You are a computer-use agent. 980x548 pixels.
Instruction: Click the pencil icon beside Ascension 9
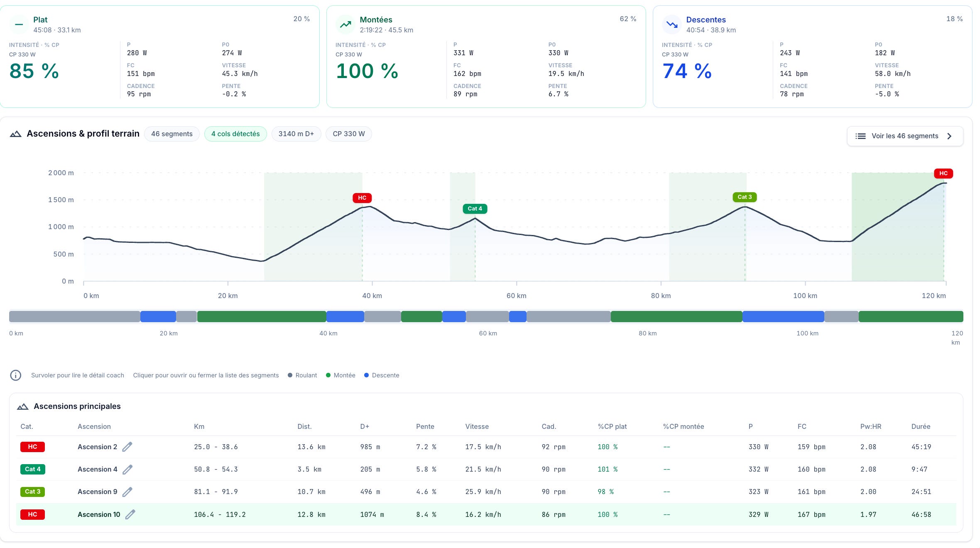(127, 492)
